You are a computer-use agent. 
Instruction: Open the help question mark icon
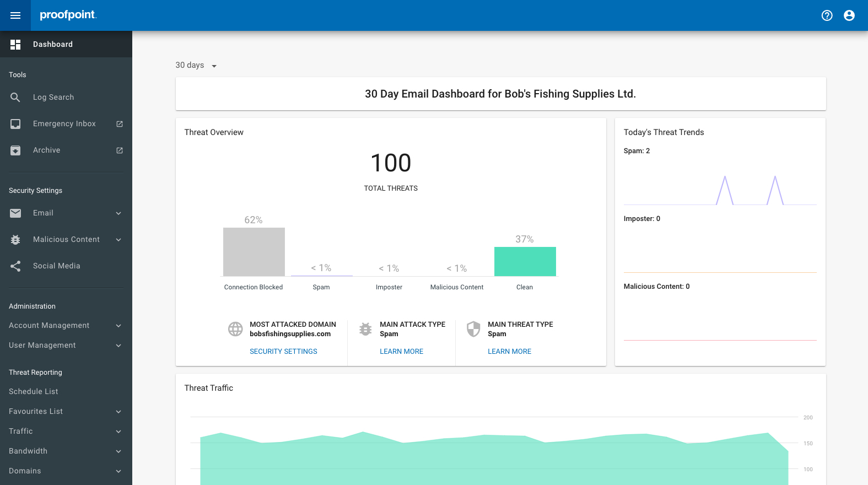pyautogui.click(x=827, y=15)
